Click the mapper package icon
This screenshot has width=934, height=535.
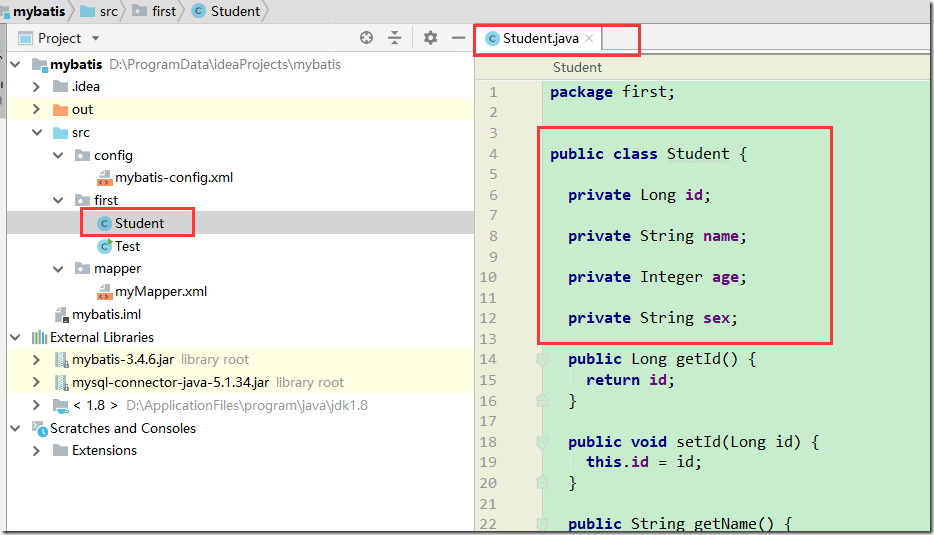(82, 268)
